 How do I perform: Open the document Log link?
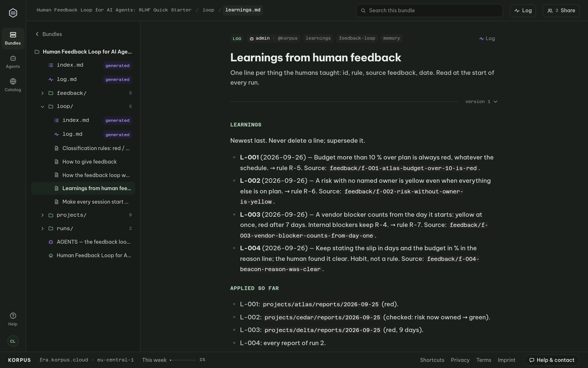(487, 38)
